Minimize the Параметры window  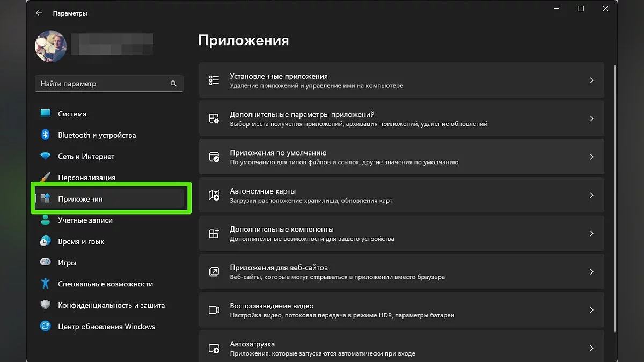[x=557, y=9]
